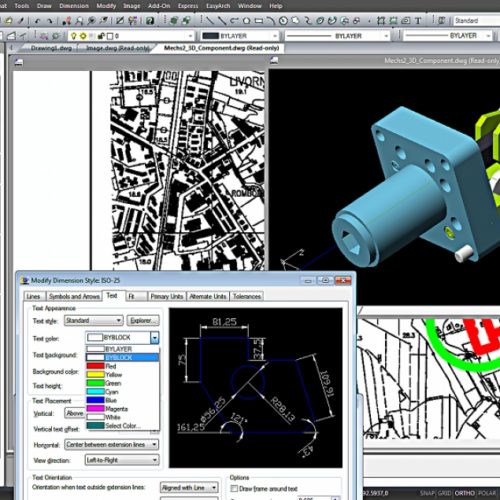Click the Match Properties brush icon
The height and width of the screenshot is (500, 500).
click(x=21, y=21)
